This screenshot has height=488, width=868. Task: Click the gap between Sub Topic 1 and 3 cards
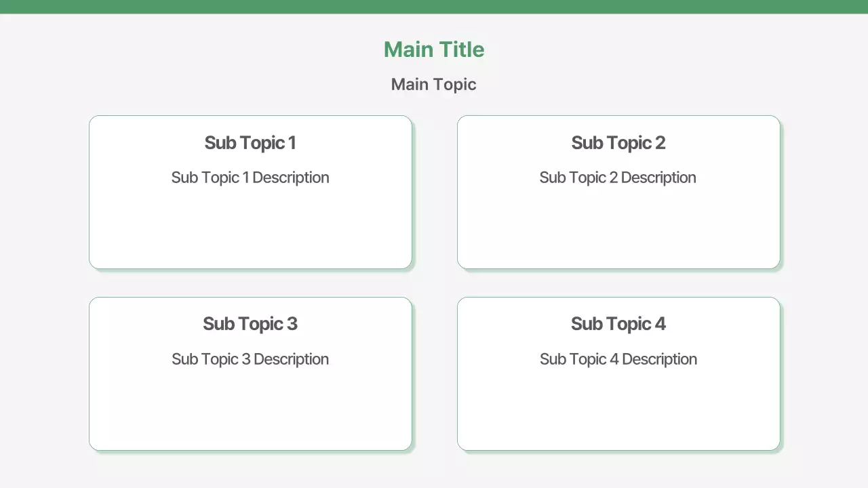pos(250,283)
